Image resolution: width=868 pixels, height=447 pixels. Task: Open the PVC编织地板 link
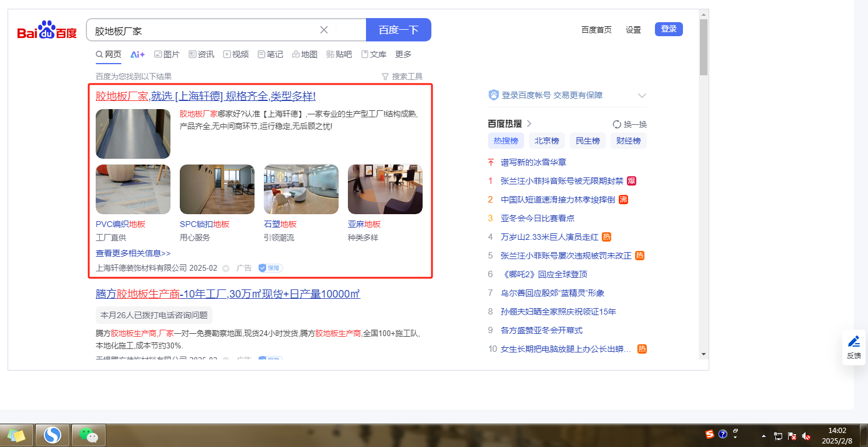pos(120,224)
